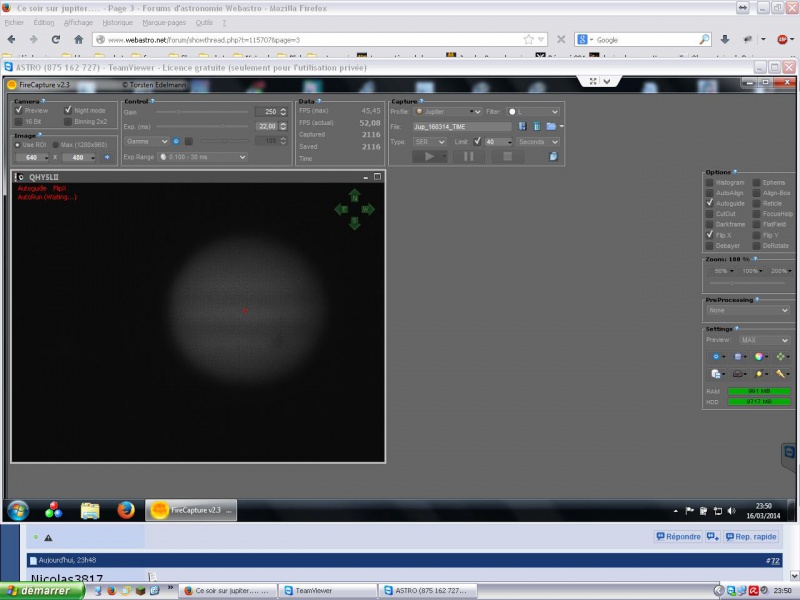This screenshot has height=600, width=800.
Task: Click the Firefox downloads arrow icon
Action: 724,39
